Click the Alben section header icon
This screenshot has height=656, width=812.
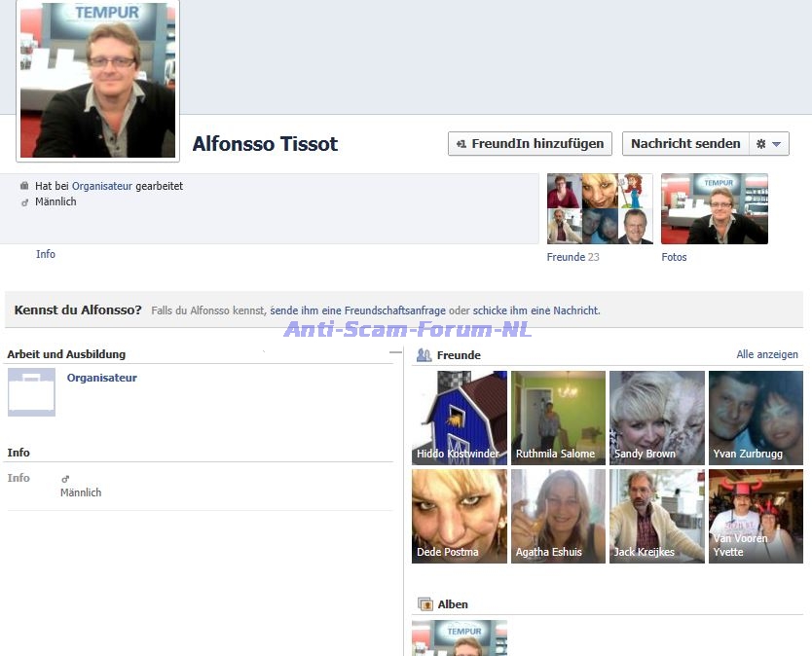pos(424,604)
